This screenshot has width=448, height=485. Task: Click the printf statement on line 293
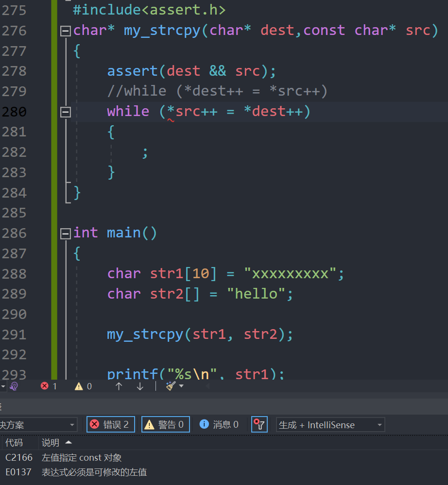point(195,374)
